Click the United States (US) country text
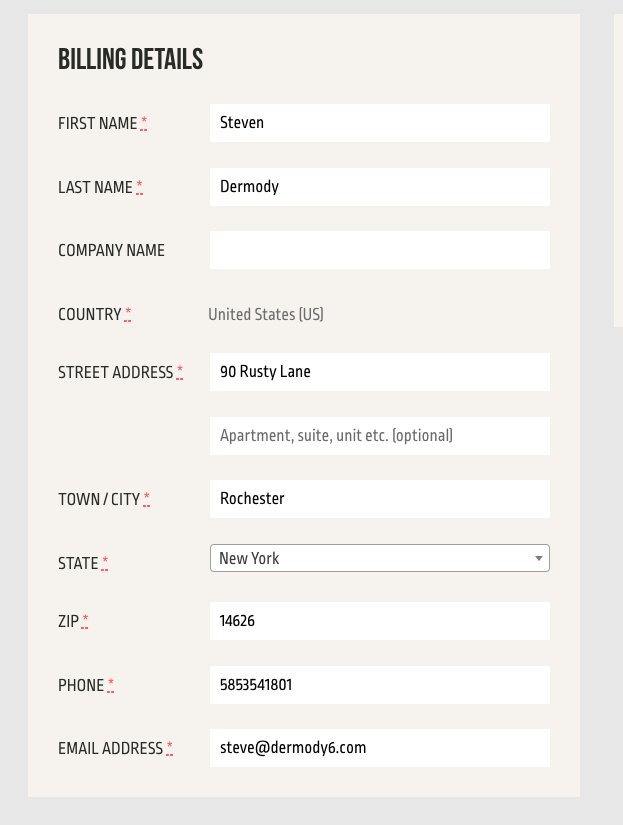Screen dimensions: 623x825 pos(266,315)
